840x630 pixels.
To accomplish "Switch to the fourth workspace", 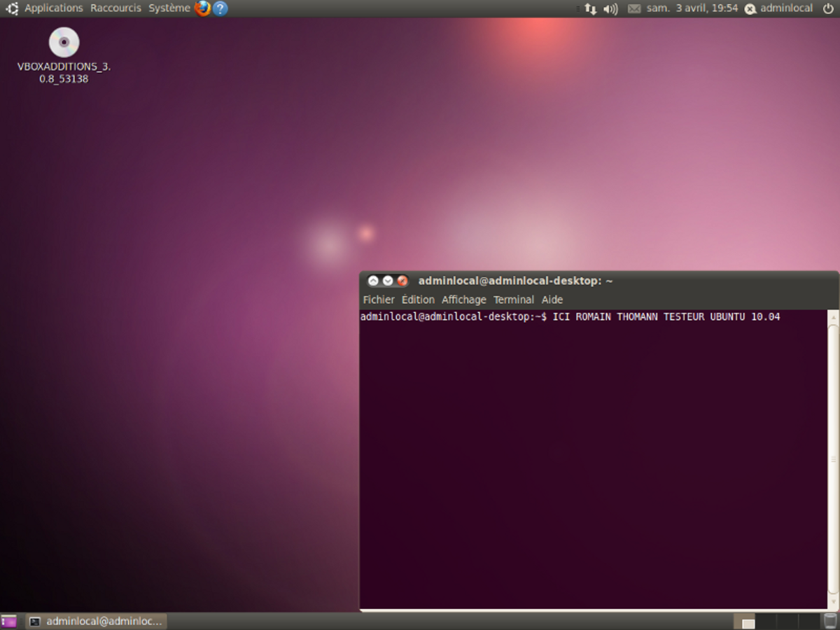I will pos(809,621).
